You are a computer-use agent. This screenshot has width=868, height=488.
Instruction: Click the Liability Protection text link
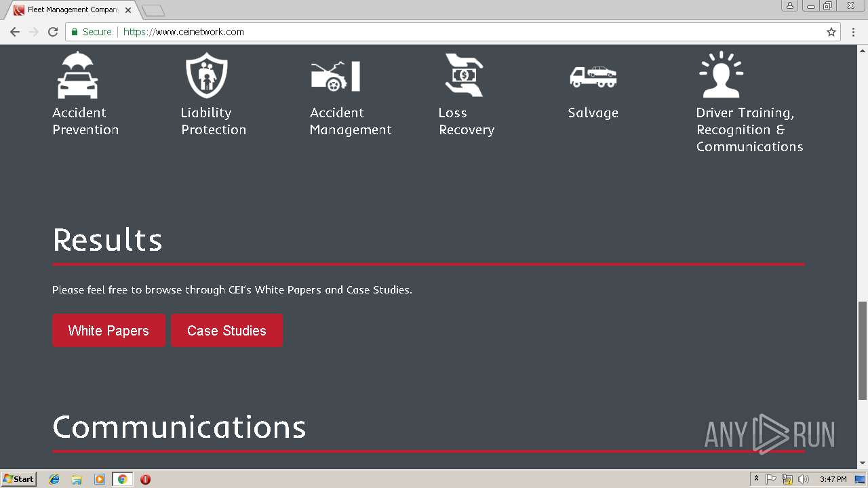[214, 121]
